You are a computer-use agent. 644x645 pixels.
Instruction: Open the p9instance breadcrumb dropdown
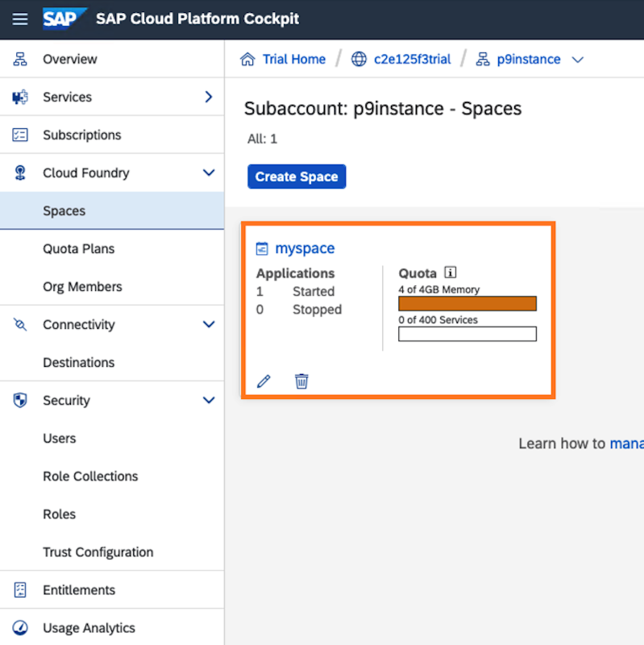pos(577,60)
